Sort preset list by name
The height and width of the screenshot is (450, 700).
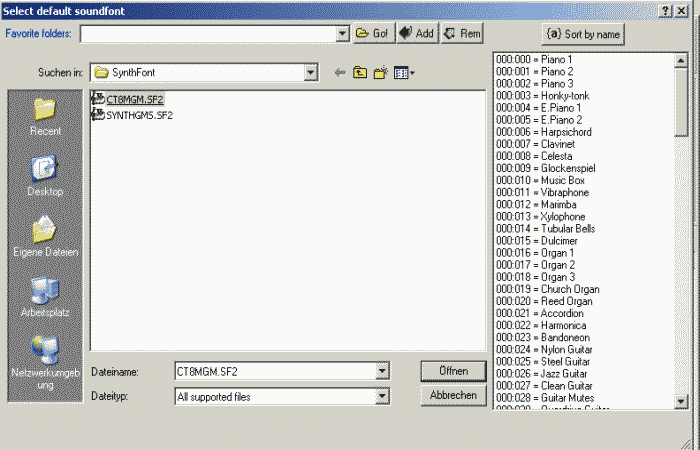tap(583, 34)
